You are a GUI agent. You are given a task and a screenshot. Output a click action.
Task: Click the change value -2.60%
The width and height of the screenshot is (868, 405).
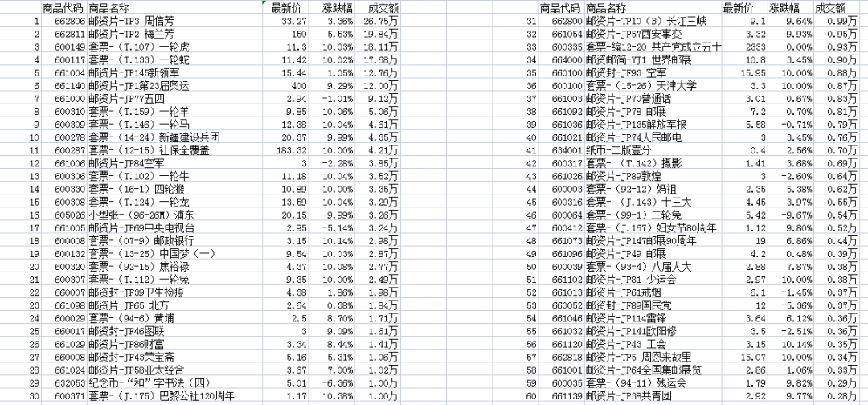tap(798, 175)
